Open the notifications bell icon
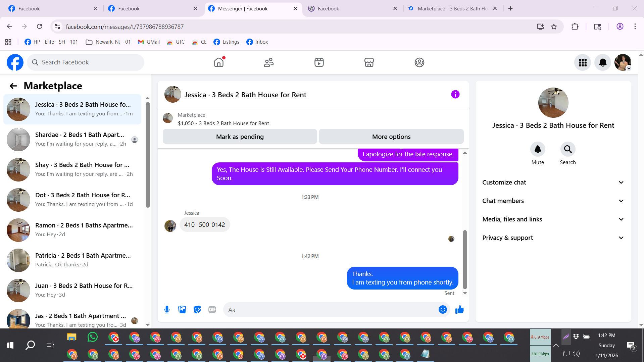Image resolution: width=644 pixels, height=362 pixels. (603, 62)
